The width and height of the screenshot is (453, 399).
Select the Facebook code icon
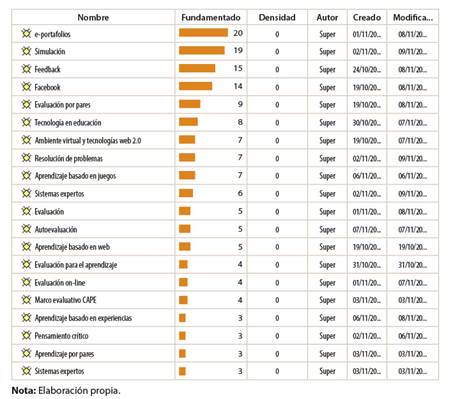tap(26, 87)
